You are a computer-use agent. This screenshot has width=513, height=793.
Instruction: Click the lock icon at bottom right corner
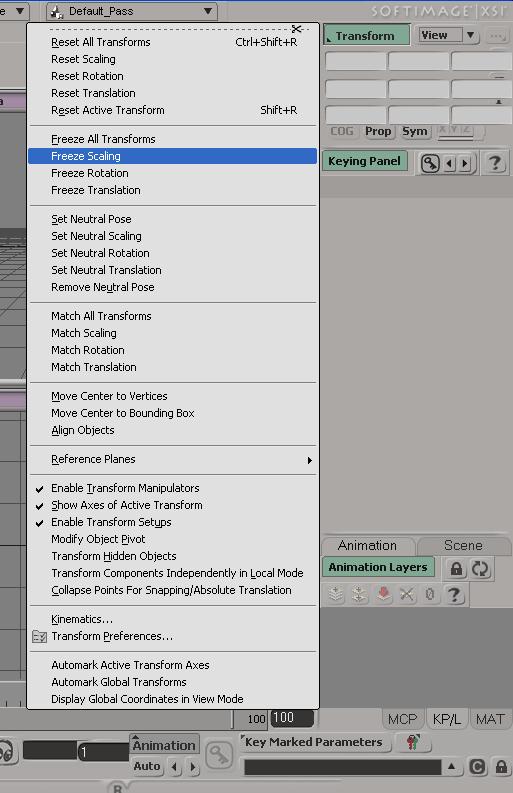point(501,767)
